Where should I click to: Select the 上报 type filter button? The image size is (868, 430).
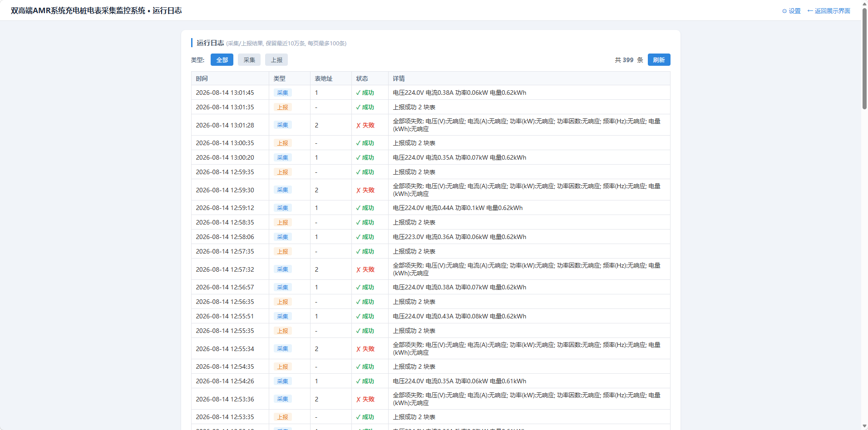[x=276, y=60]
